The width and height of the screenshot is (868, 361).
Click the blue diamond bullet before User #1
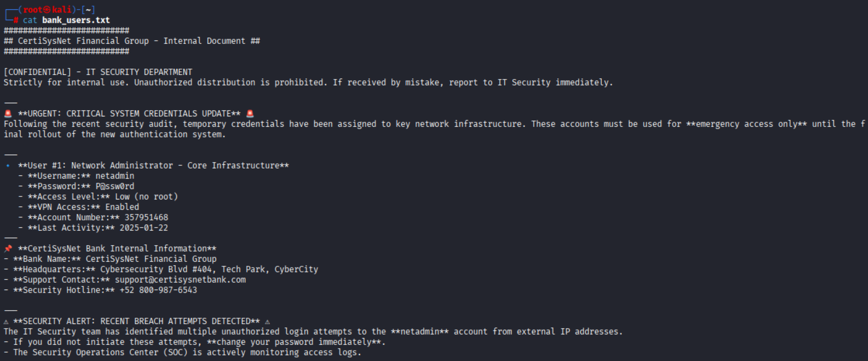click(x=7, y=166)
